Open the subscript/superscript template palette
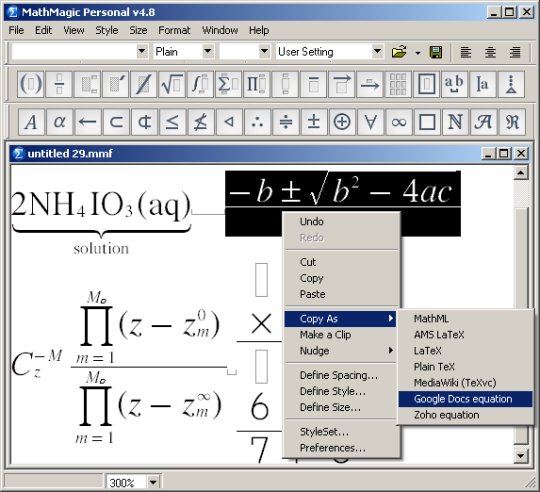Image resolution: width=540 pixels, height=492 pixels. coord(87,84)
